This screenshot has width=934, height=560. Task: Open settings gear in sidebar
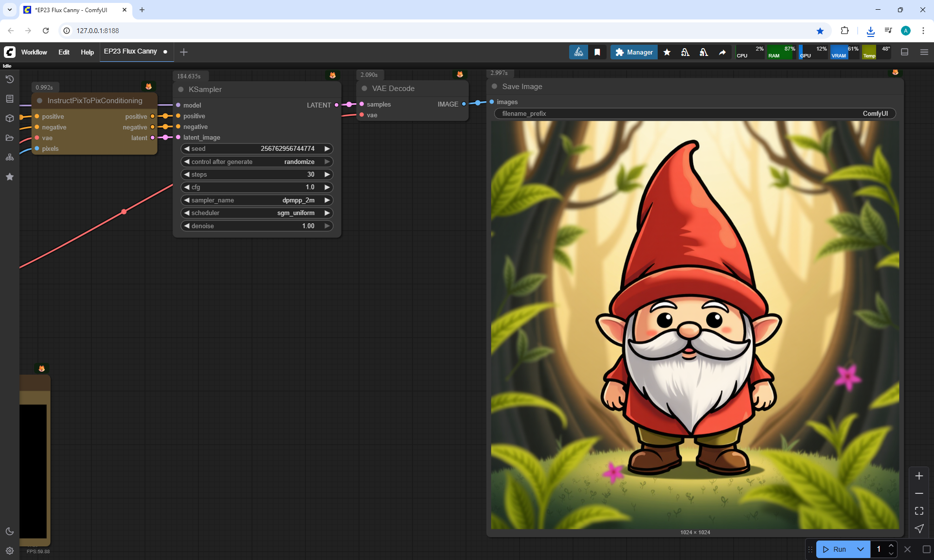click(10, 551)
